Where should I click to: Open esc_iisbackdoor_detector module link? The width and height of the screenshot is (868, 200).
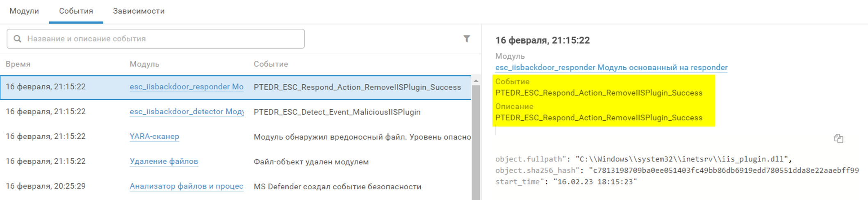pos(186,112)
